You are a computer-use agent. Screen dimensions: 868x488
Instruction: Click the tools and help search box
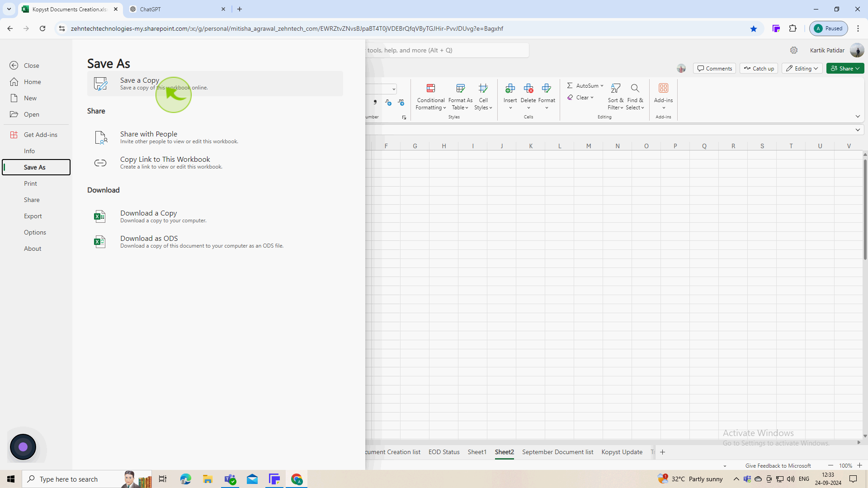[447, 50]
